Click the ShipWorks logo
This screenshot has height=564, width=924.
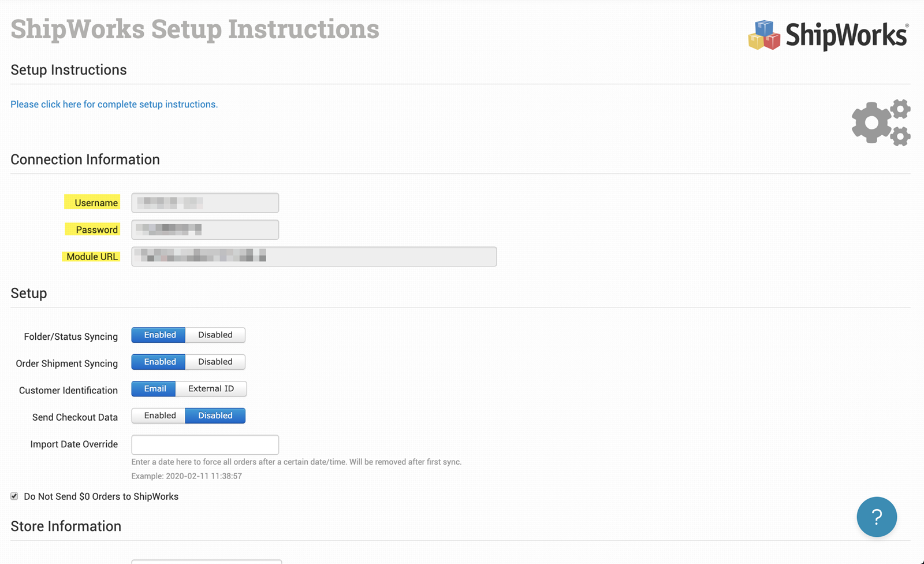829,35
